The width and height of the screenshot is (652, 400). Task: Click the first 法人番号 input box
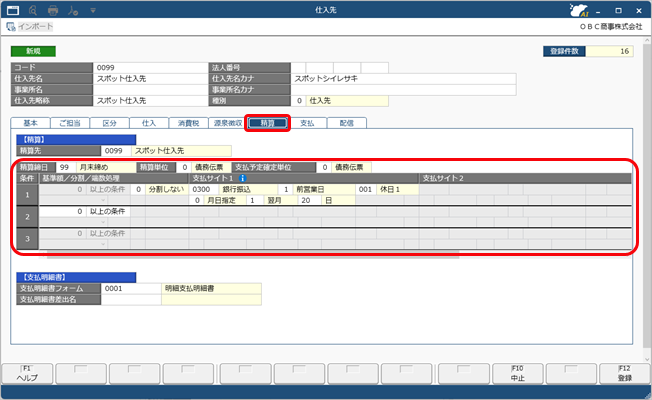[x=298, y=67]
